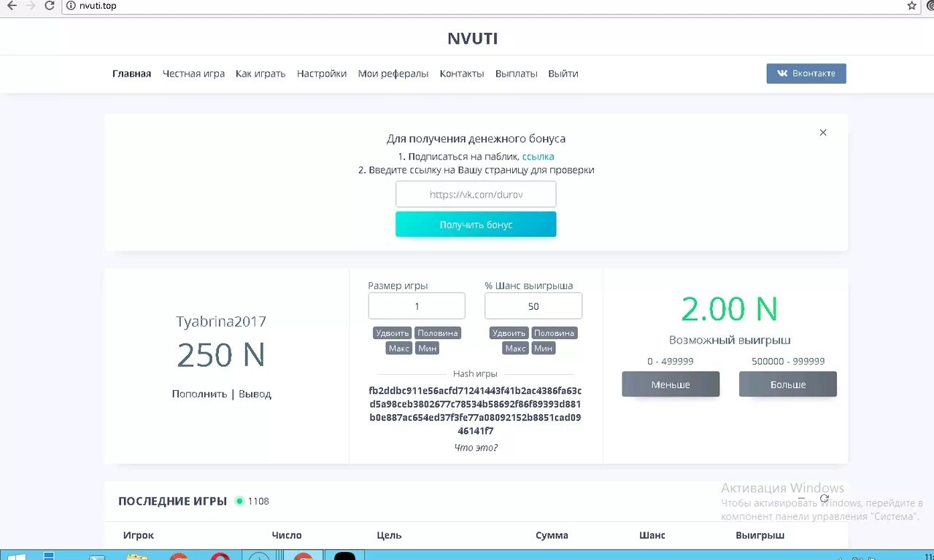The image size is (934, 560).
Task: Click the Вывод link
Action: point(255,394)
